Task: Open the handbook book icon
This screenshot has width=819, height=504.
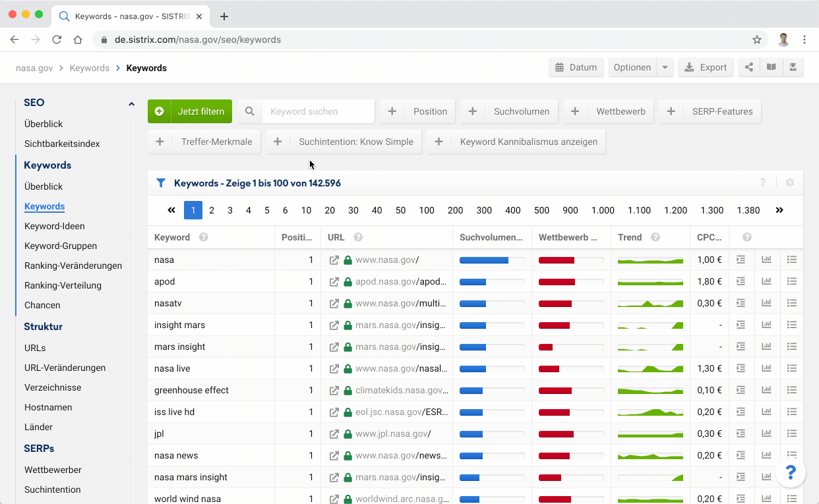Action: click(771, 67)
